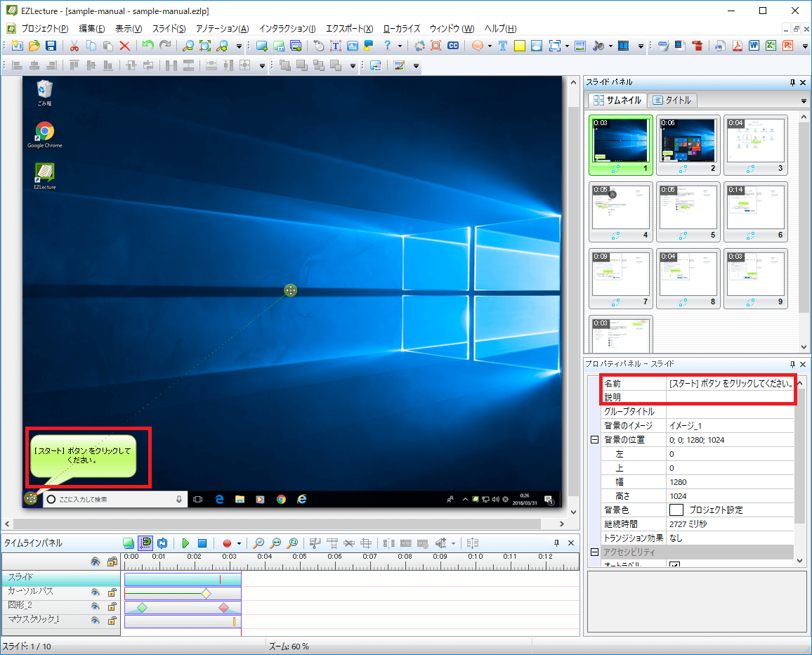Screen dimensions: 812x655
Task: Toggle lock on the カーソルパス track
Action: [x=112, y=592]
